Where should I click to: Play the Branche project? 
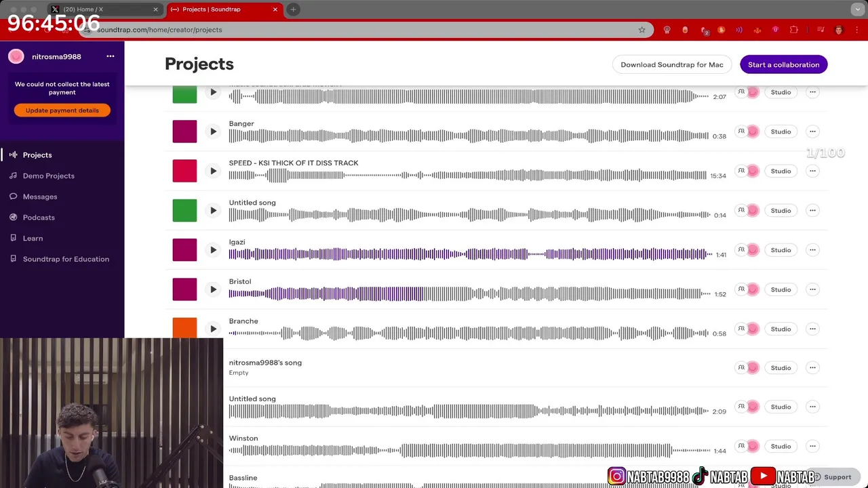coord(213,329)
